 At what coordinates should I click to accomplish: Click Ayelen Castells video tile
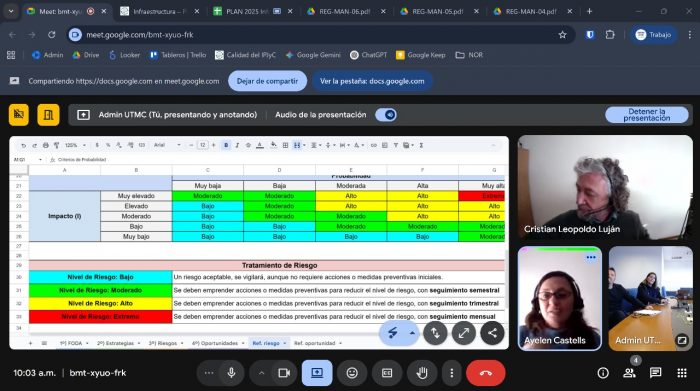click(560, 298)
